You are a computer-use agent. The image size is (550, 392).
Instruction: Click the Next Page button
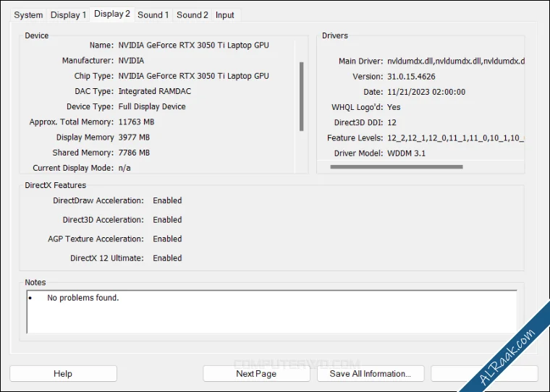256,374
